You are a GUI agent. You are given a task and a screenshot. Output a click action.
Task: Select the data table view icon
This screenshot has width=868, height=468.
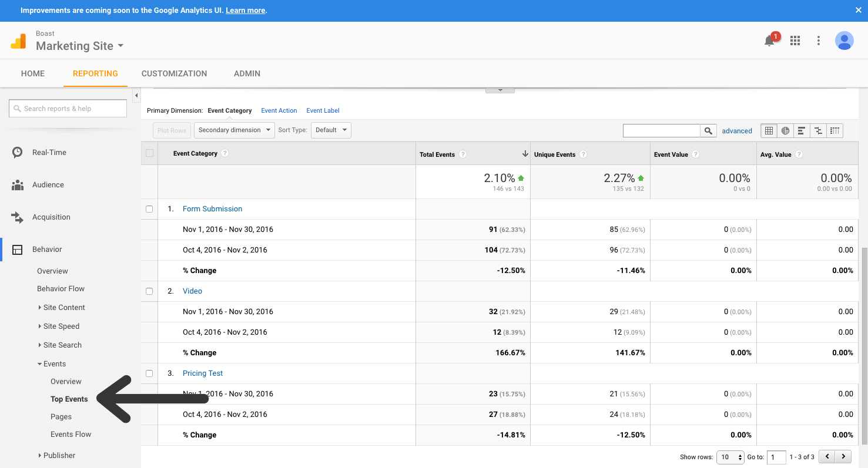(769, 130)
